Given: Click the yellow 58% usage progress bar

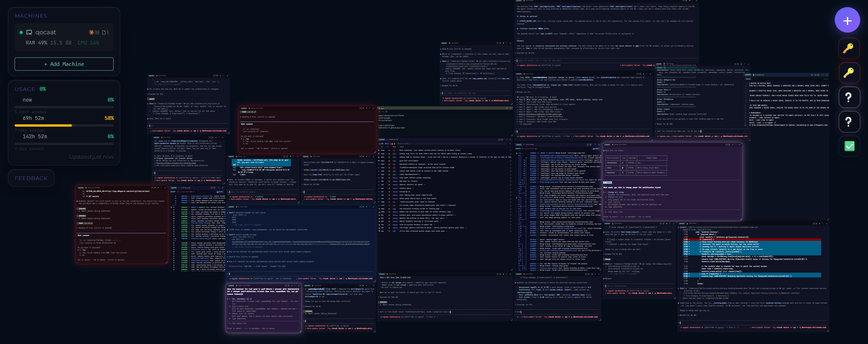Looking at the screenshot, I should [x=43, y=126].
